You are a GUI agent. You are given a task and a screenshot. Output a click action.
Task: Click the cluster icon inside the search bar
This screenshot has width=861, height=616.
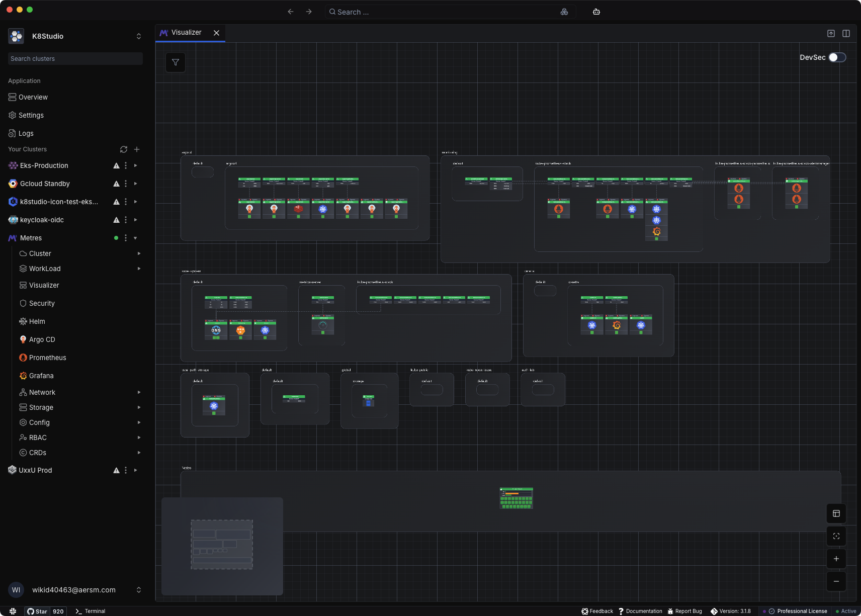point(564,12)
